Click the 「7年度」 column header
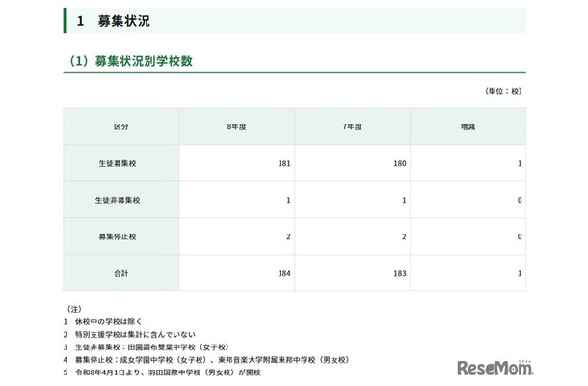 [x=352, y=126]
